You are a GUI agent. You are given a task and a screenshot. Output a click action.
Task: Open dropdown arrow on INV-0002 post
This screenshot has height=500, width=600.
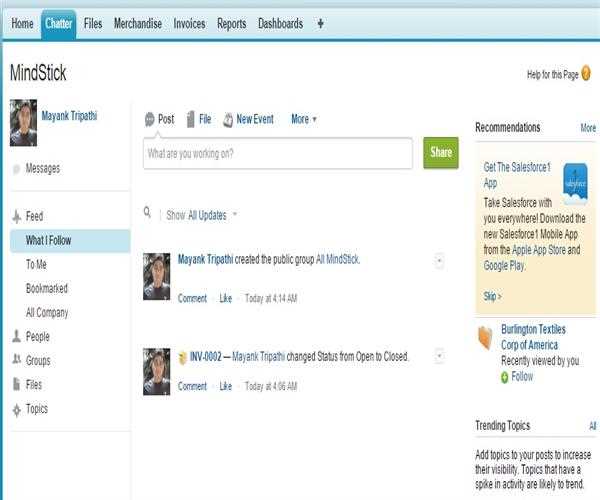pos(440,356)
